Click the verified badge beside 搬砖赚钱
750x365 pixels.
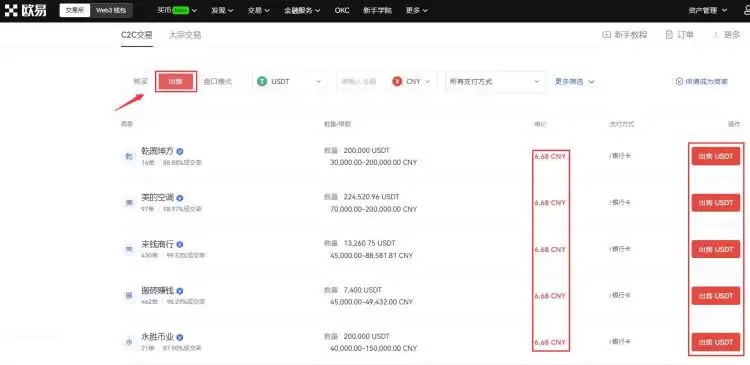click(180, 291)
